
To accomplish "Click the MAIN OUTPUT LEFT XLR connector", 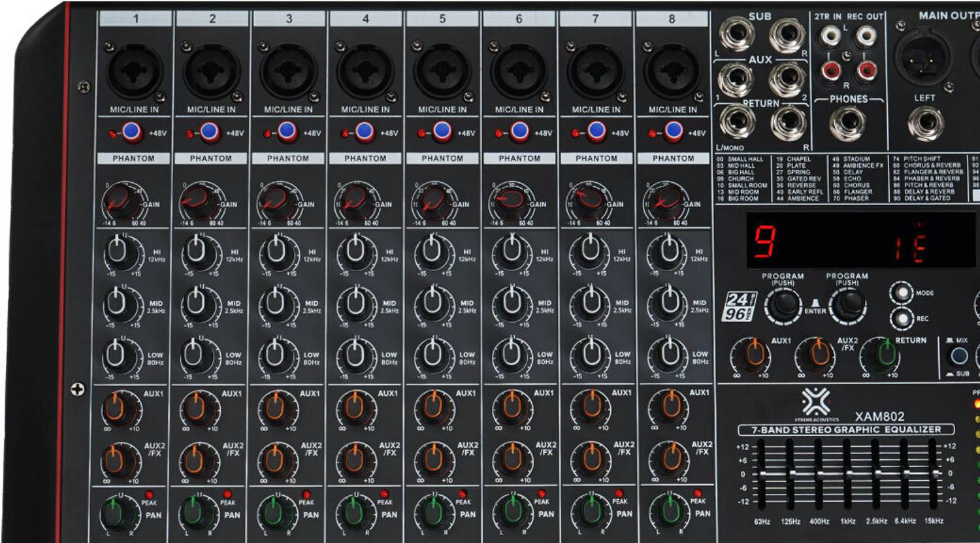I will [923, 58].
